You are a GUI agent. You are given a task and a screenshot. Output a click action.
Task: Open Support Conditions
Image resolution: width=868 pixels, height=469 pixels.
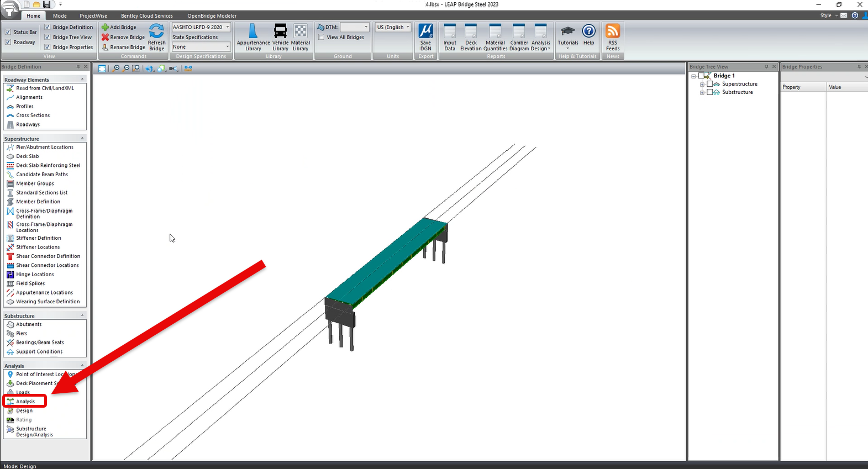(x=39, y=352)
